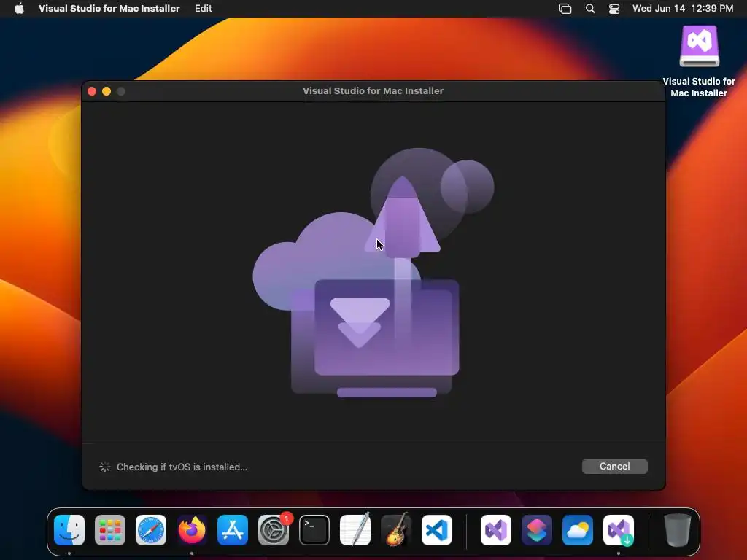Click the date and time in menu bar

(x=683, y=8)
